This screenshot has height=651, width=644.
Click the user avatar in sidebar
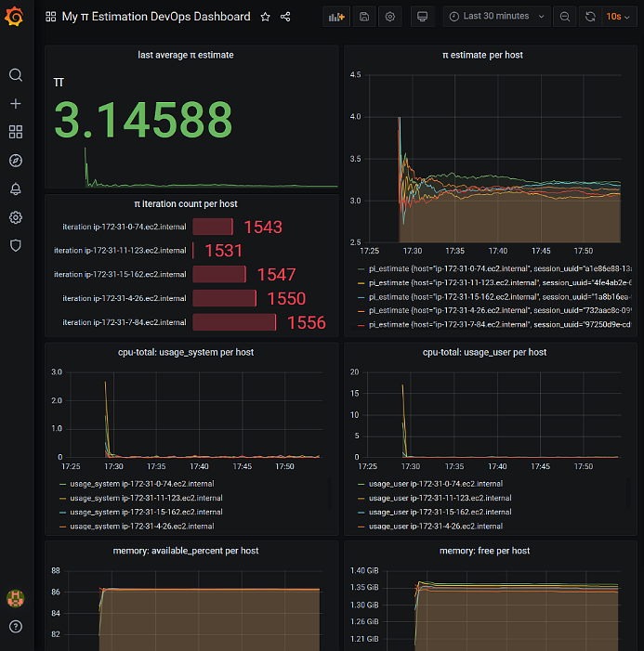pyautogui.click(x=15, y=598)
